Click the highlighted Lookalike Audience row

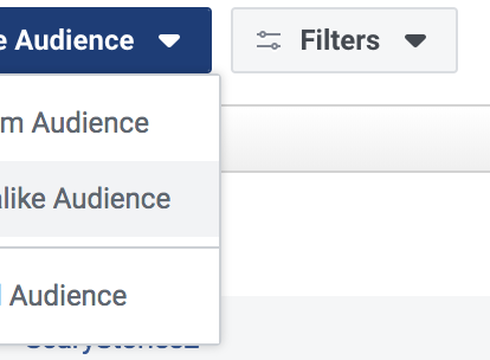[110, 199]
